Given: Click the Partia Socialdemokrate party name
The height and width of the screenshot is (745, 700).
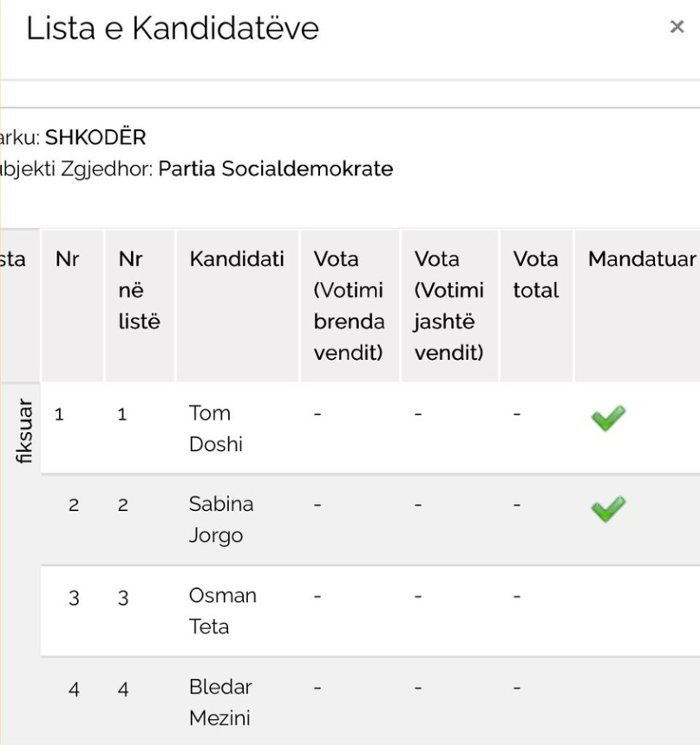Looking at the screenshot, I should click(x=275, y=169).
